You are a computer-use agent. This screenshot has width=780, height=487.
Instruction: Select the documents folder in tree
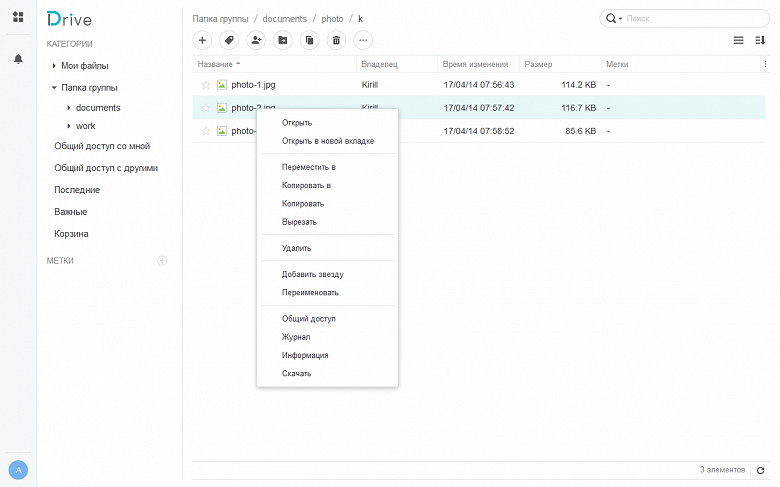98,108
